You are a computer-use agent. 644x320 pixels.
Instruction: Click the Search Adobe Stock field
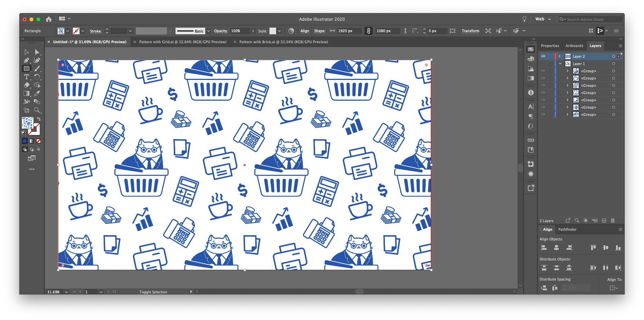click(591, 19)
